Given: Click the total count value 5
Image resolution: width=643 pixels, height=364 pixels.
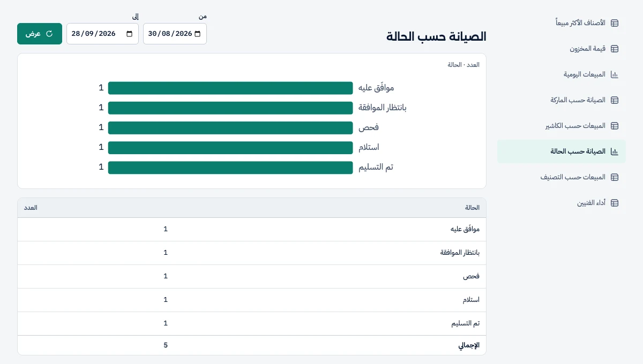Looking at the screenshot, I should point(166,345).
